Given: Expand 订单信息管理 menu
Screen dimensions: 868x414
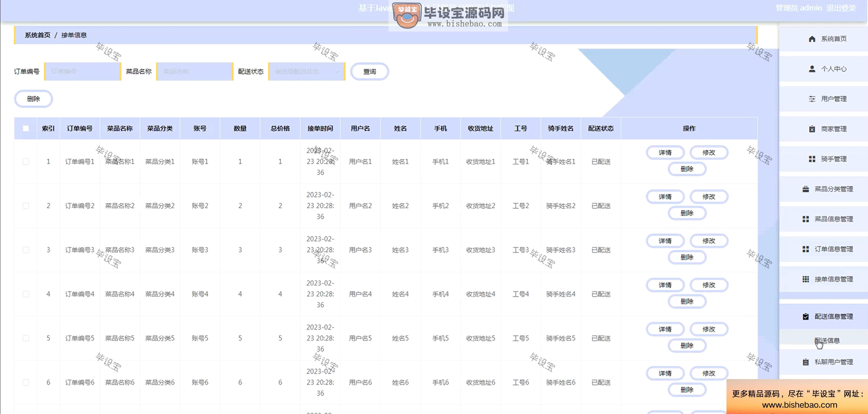Looking at the screenshot, I should click(x=824, y=249).
